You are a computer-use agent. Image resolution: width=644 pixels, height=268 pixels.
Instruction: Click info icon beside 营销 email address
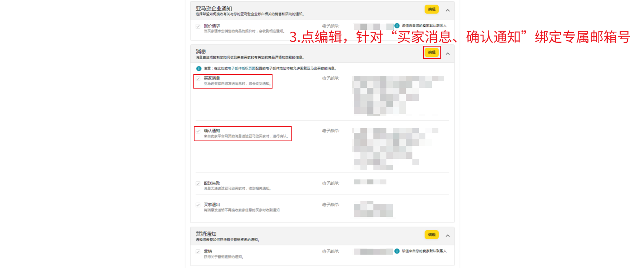(397, 251)
